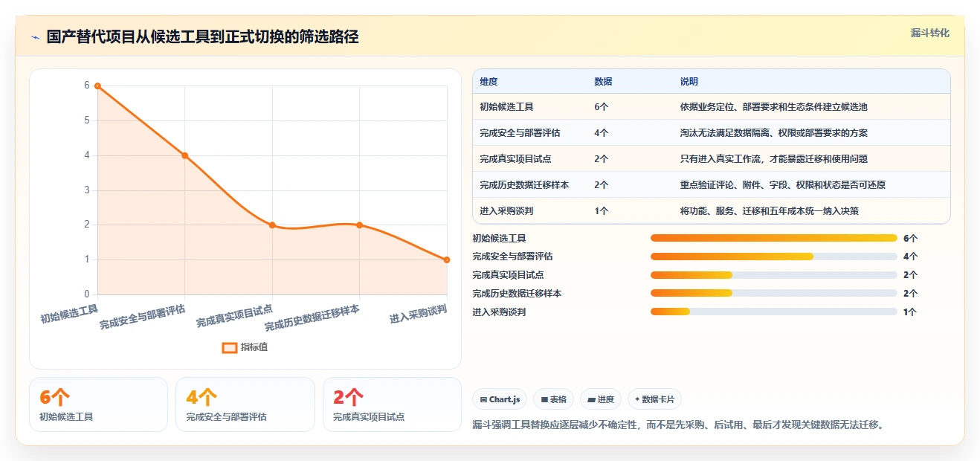Click the 维度 column header
The width and height of the screenshot is (980, 461).
point(489,82)
